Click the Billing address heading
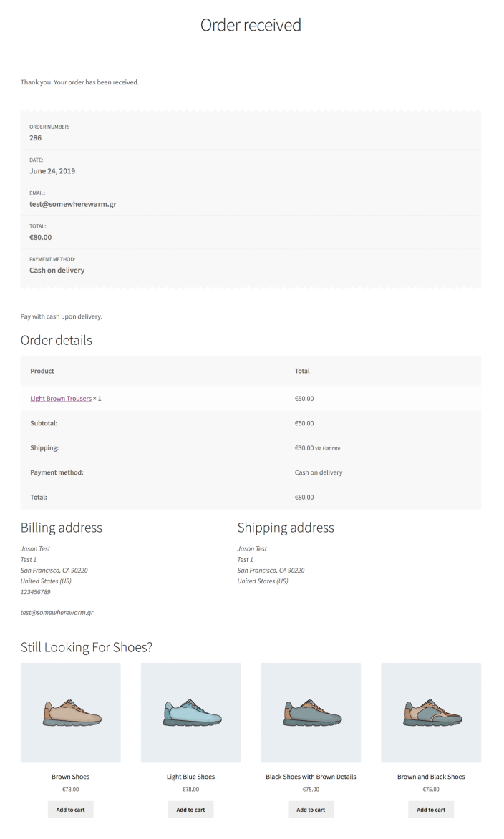This screenshot has height=839, width=504. point(62,528)
